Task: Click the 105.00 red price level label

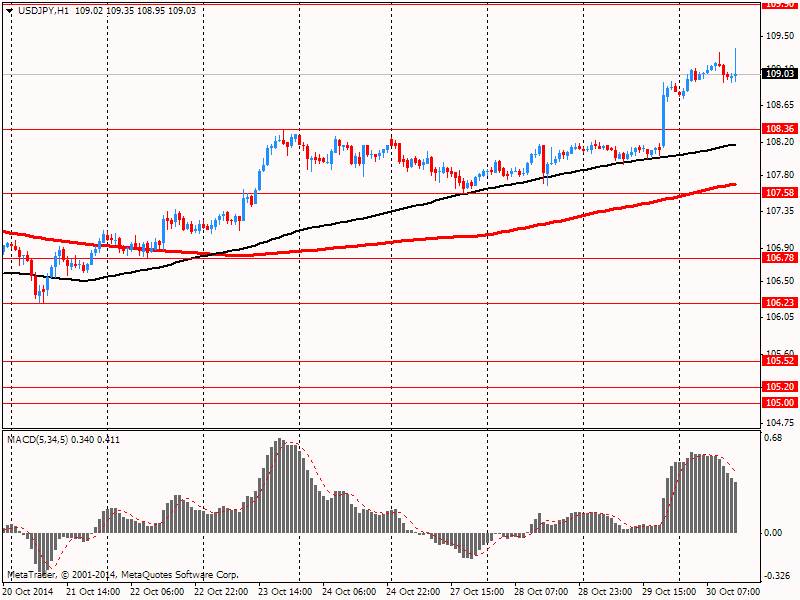Action: tap(779, 403)
